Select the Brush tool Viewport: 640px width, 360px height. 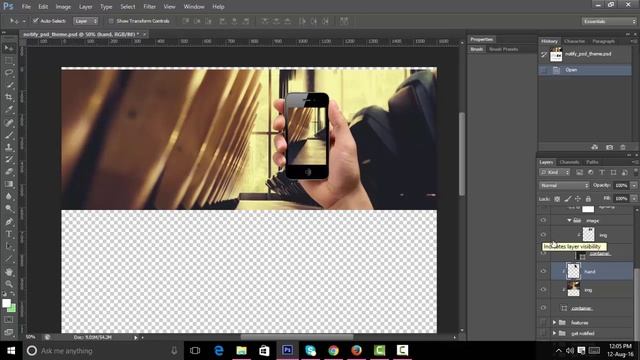coord(9,135)
